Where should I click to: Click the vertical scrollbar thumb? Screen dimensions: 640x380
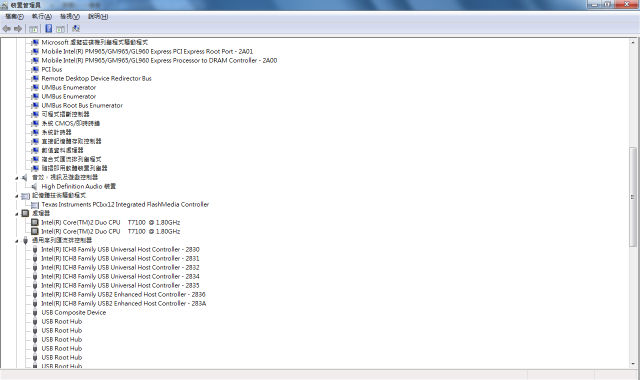(633, 197)
